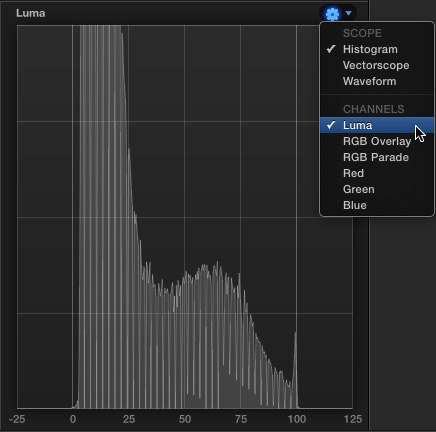Pick RGB Parade from Channels

tap(377, 157)
